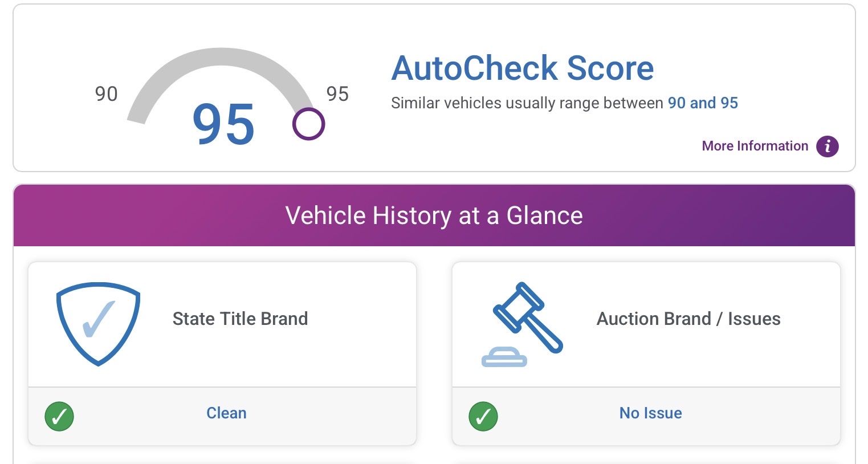Image resolution: width=868 pixels, height=464 pixels.
Task: Click the large 95 score number
Action: (x=223, y=125)
